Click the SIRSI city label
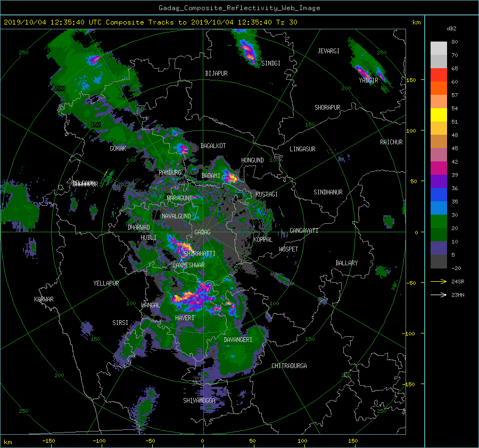This screenshot has width=479, height=448. [120, 323]
